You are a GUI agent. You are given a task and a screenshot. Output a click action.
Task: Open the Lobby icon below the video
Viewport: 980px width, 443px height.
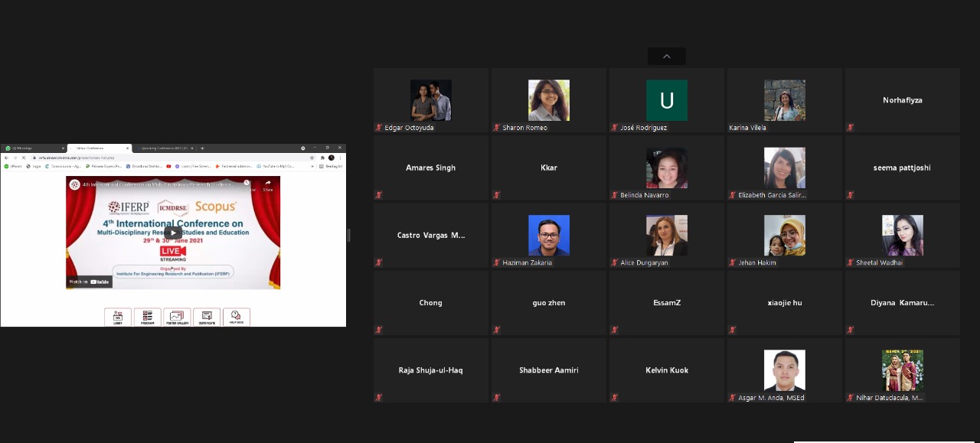point(118,317)
